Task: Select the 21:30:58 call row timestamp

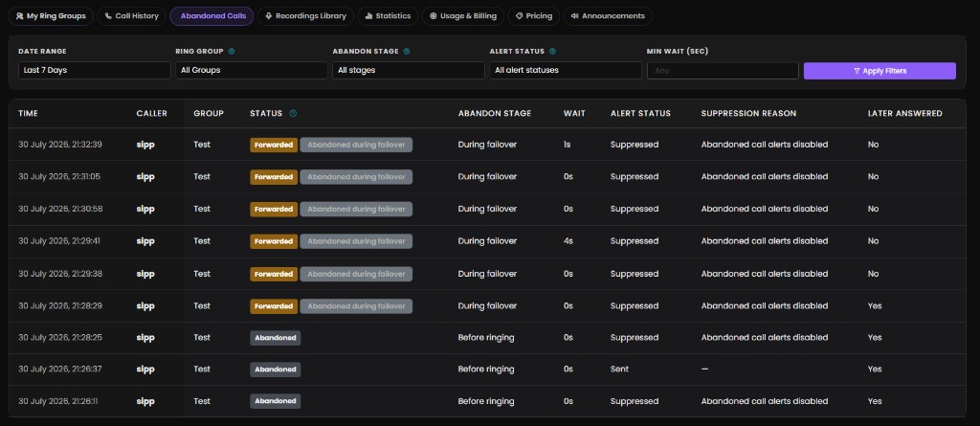Action: [60, 209]
